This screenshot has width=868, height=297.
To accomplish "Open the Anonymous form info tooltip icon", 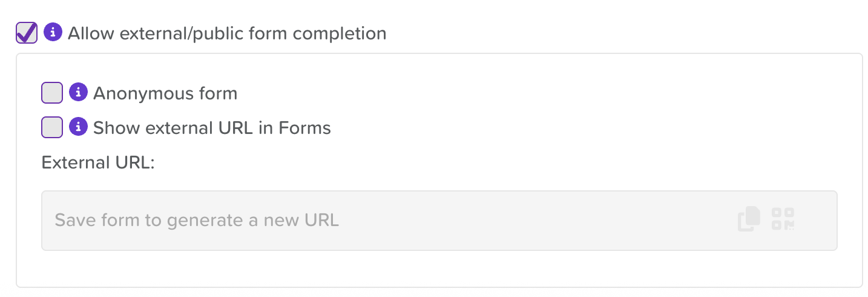I will pos(79,93).
